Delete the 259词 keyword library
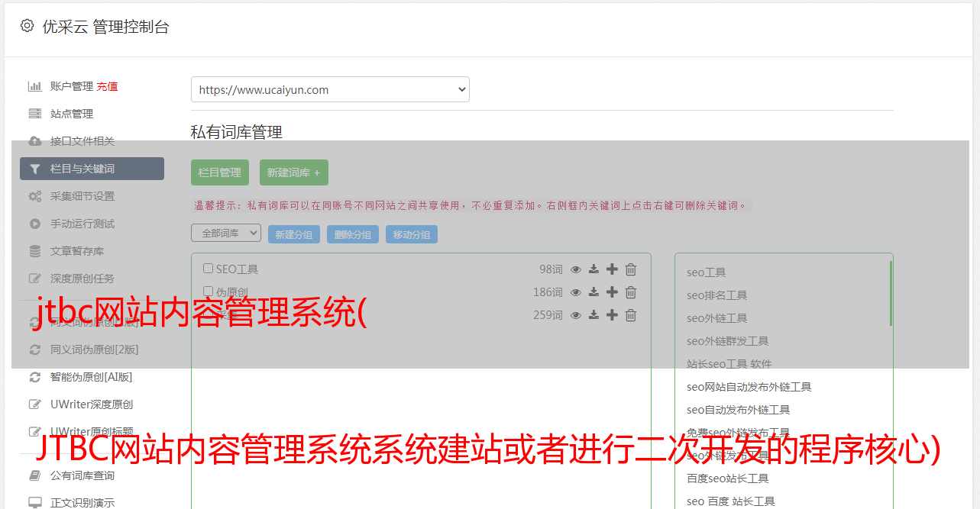 click(631, 315)
